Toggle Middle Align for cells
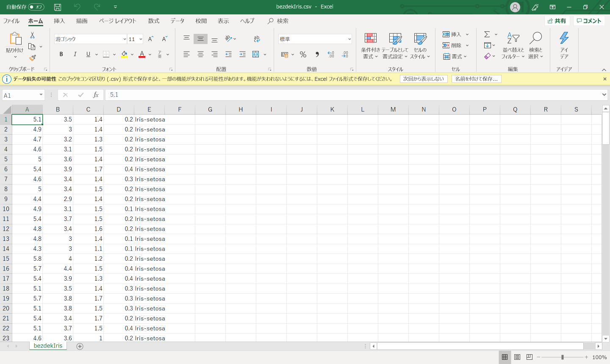The image size is (610, 364). pos(200,39)
